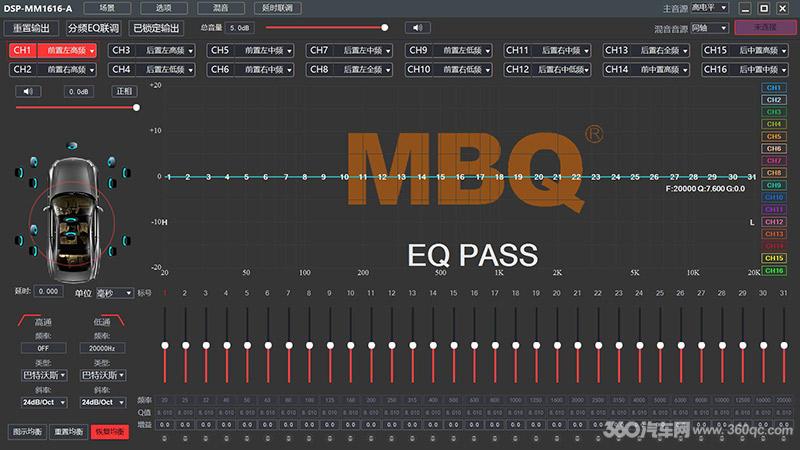Open the 选项 options menu
The height and width of the screenshot is (450, 800).
(164, 8)
